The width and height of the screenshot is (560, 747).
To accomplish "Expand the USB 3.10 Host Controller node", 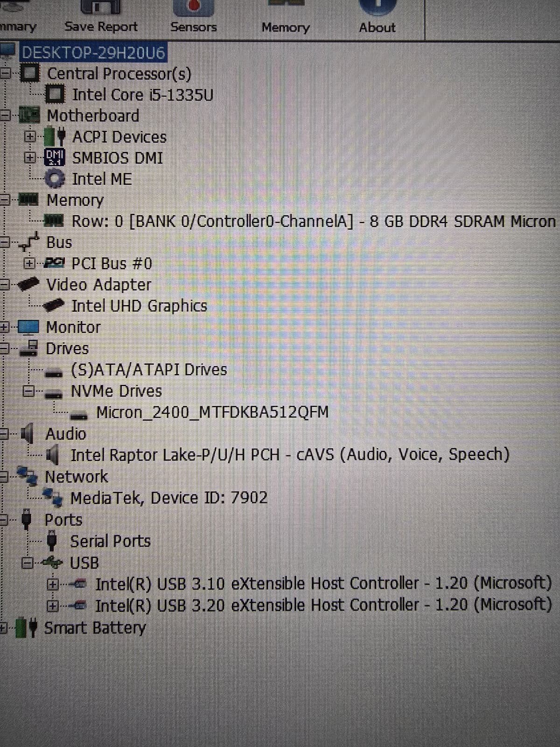I will tap(52, 584).
